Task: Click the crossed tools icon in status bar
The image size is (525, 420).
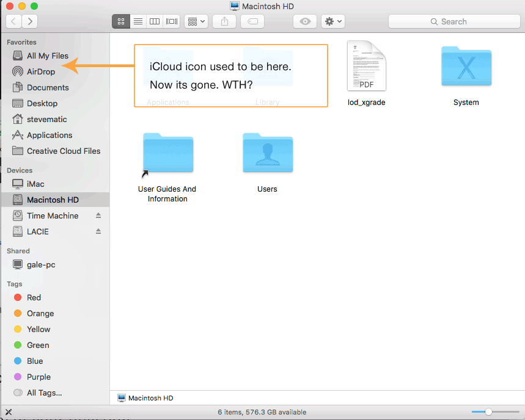Action: 9,412
